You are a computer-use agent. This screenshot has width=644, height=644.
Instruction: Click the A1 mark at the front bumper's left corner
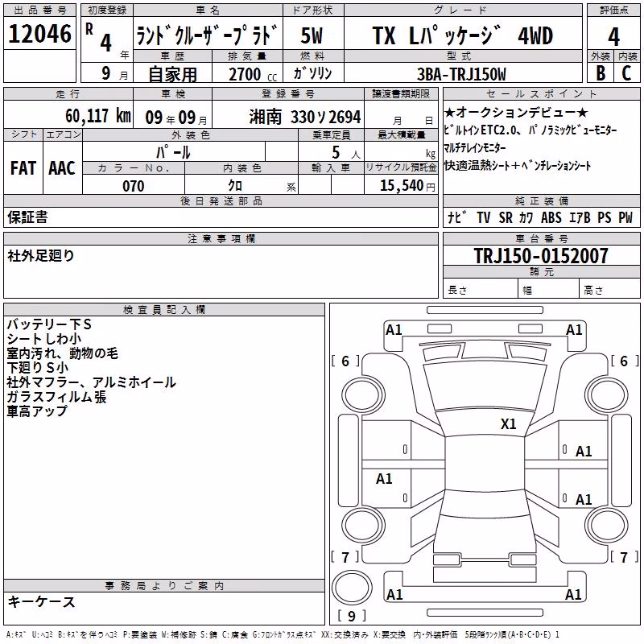pos(394,330)
